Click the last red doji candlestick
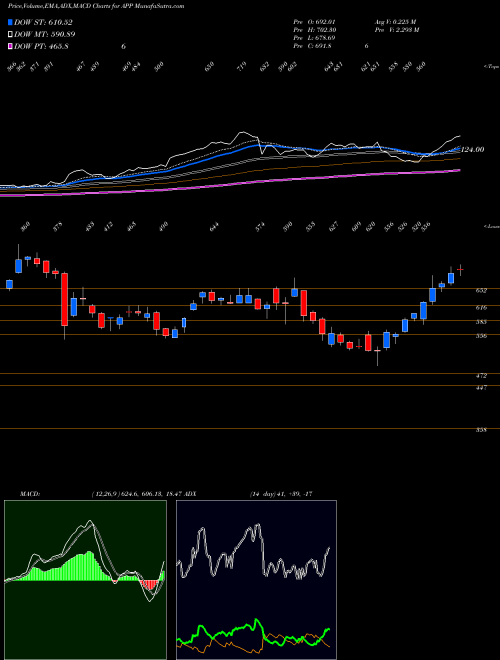The height and width of the screenshot is (660, 500). click(460, 269)
